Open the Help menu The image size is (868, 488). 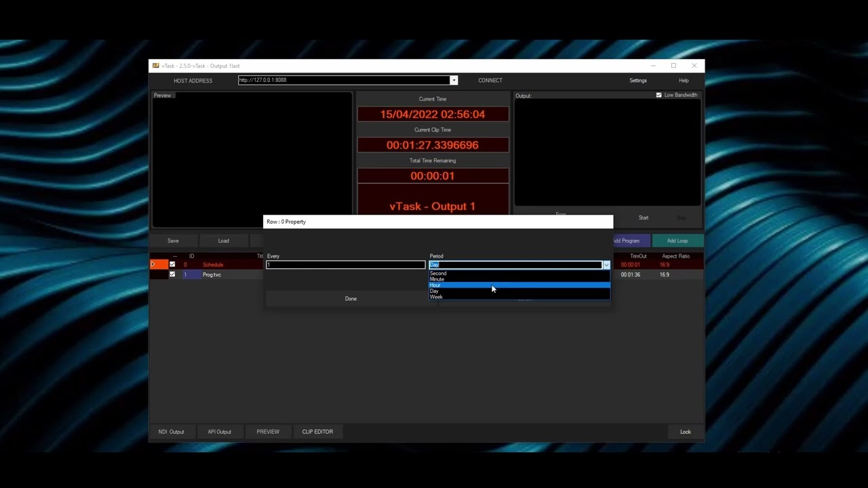[684, 80]
